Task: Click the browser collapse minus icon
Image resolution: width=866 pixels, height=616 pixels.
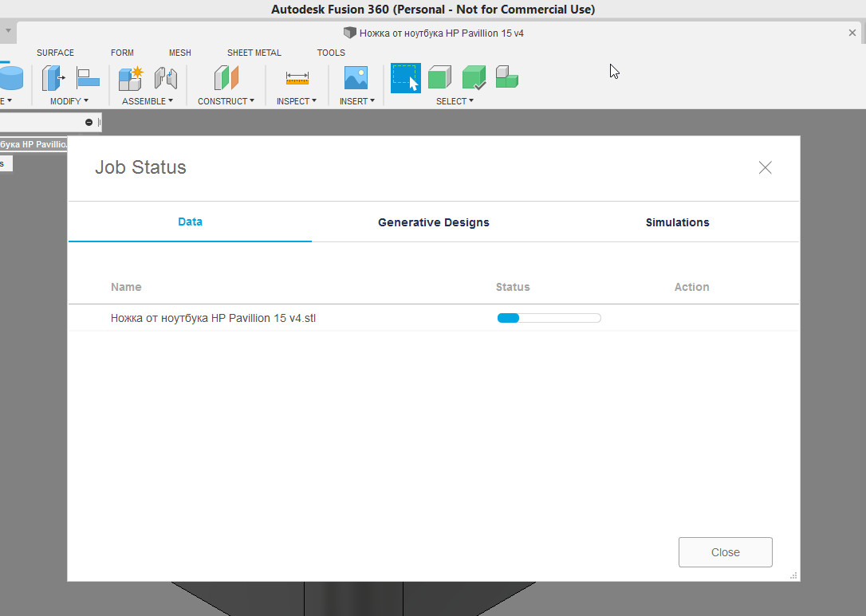Action: click(x=89, y=122)
